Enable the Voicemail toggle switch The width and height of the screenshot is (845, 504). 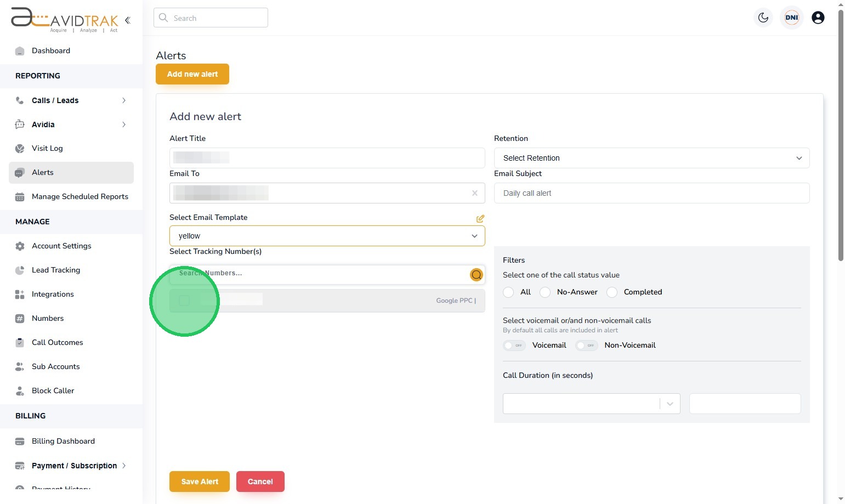point(514,346)
